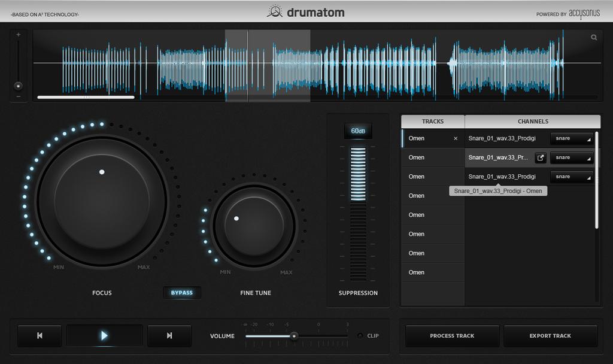
Task: Click the PROCESS TRACK button
Action: coord(453,336)
